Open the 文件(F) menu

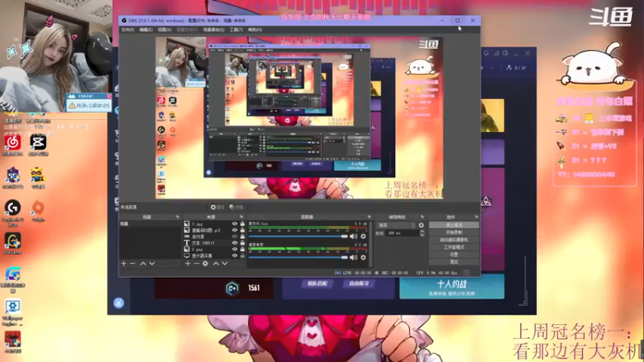click(127, 30)
